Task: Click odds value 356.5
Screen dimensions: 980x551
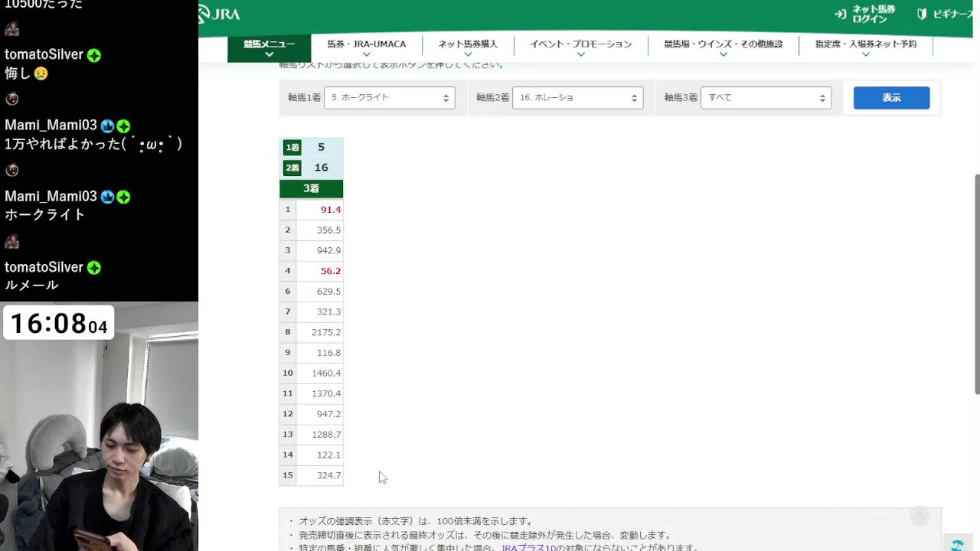Action: [328, 230]
